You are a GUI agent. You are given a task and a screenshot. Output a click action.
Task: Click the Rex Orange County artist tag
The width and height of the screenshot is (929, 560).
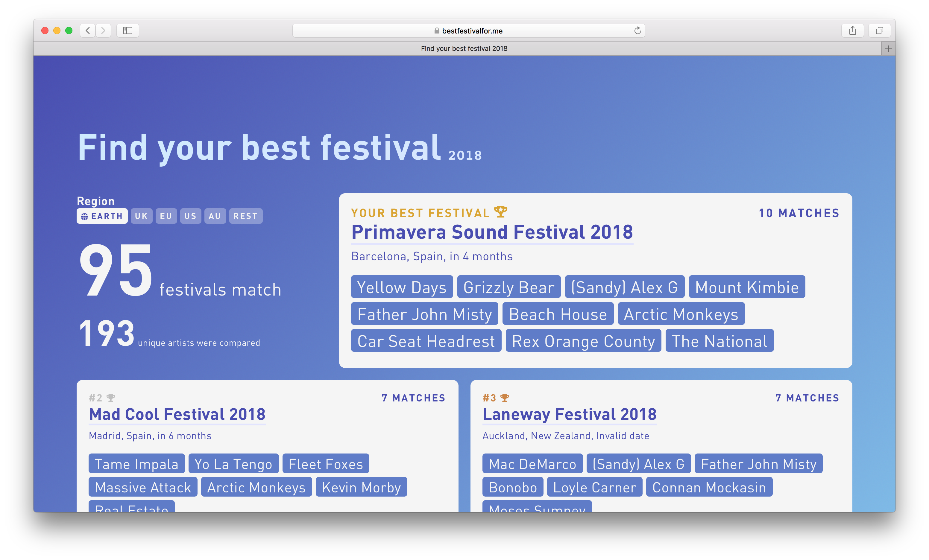click(583, 341)
